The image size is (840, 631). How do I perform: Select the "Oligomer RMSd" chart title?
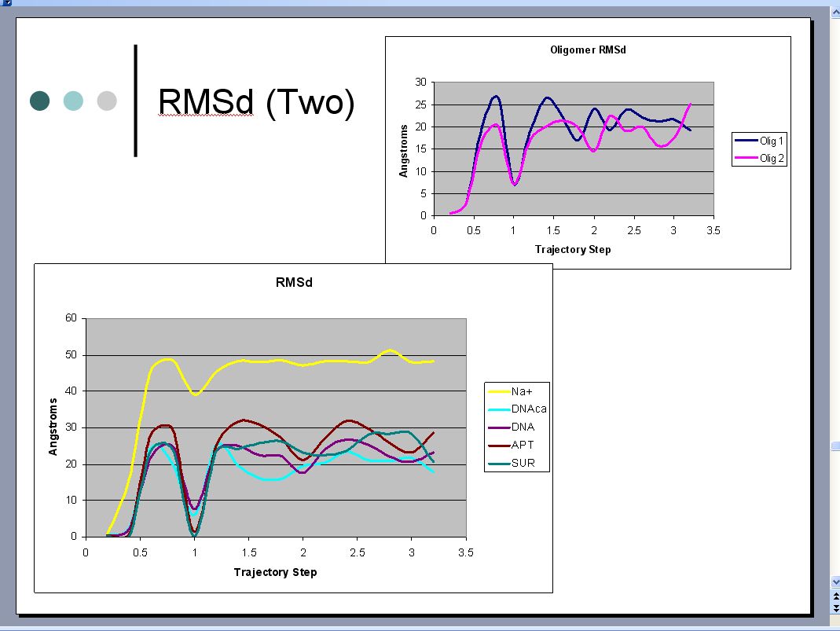[x=588, y=50]
